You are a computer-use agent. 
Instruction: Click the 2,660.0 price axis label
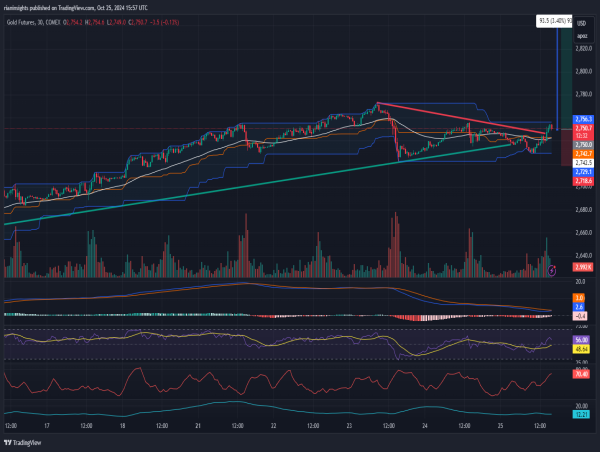click(584, 233)
